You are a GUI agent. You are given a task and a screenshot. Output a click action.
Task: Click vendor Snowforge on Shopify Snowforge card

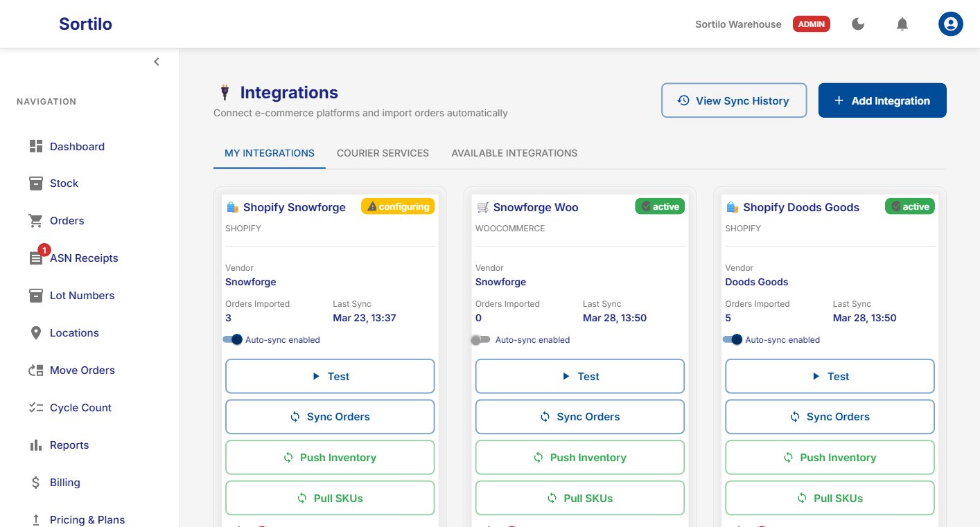(251, 282)
